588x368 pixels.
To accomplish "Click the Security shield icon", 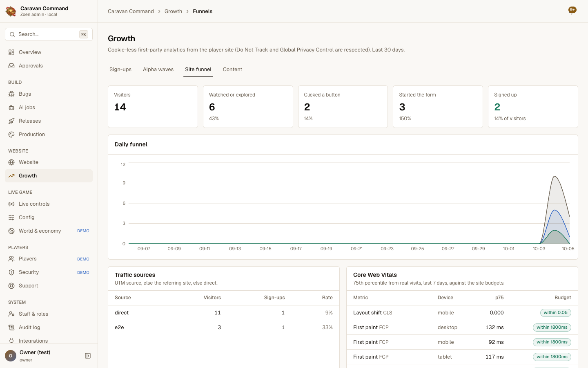I will tap(11, 272).
